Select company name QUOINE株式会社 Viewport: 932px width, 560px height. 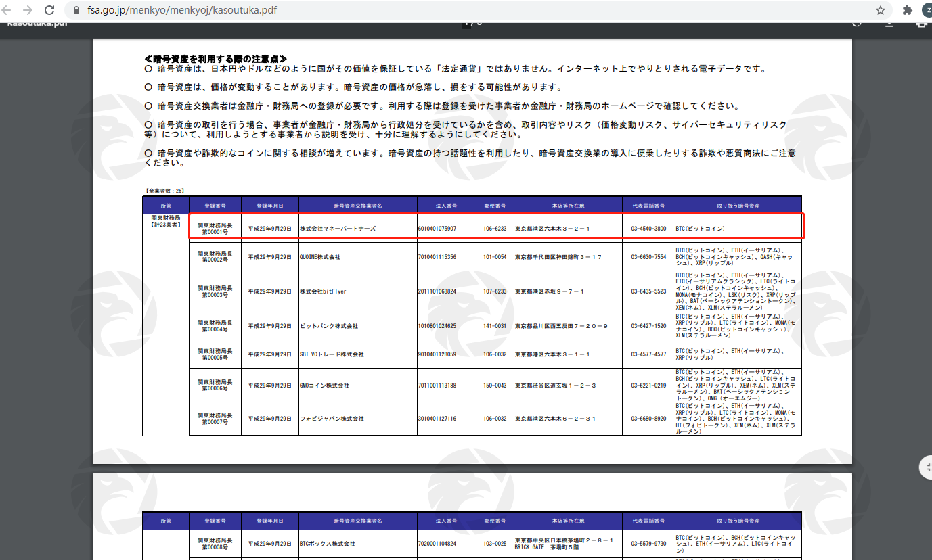pos(320,257)
